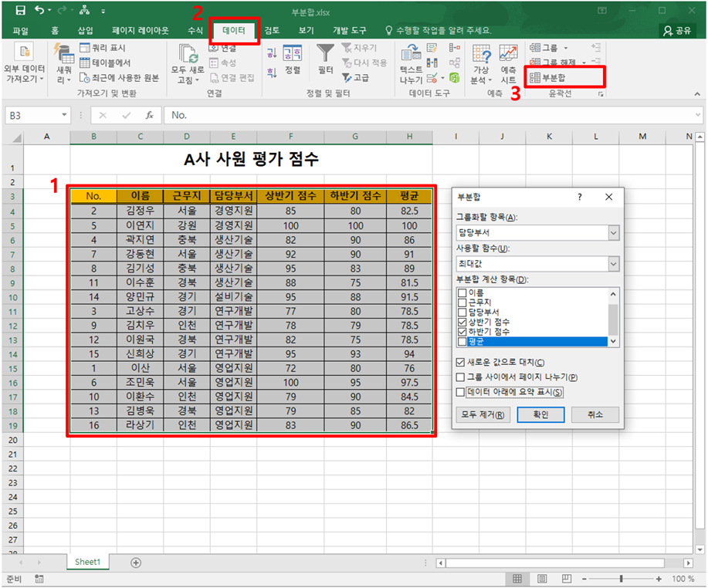708x588 pixels.
Task: Click the 수행할 작업을 알려 주세요 search box
Action: click(439, 31)
